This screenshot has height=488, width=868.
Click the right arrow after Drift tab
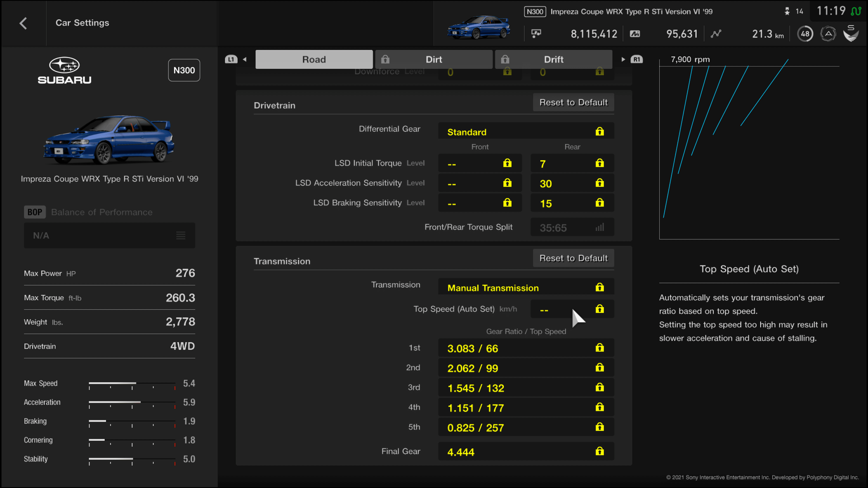pyautogui.click(x=623, y=60)
